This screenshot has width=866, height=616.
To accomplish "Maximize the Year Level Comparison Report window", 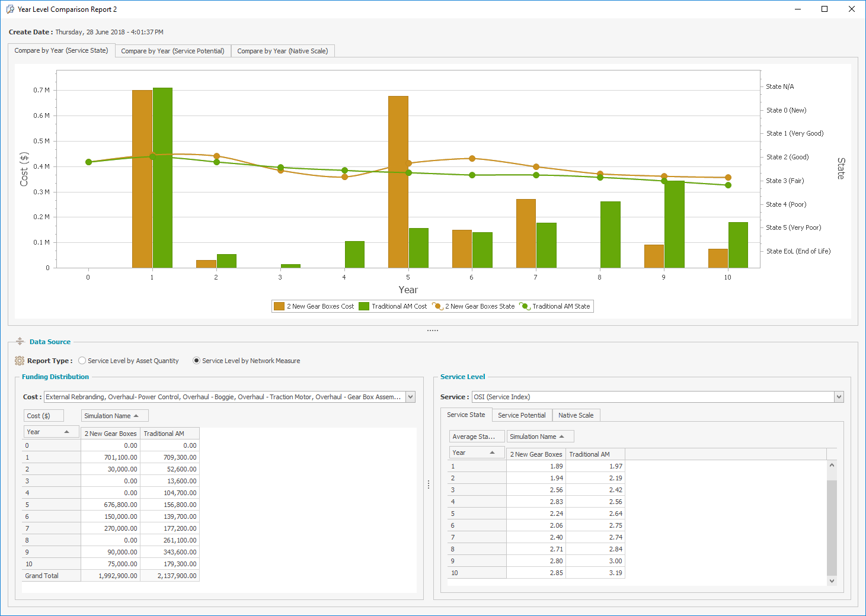I will pyautogui.click(x=824, y=9).
